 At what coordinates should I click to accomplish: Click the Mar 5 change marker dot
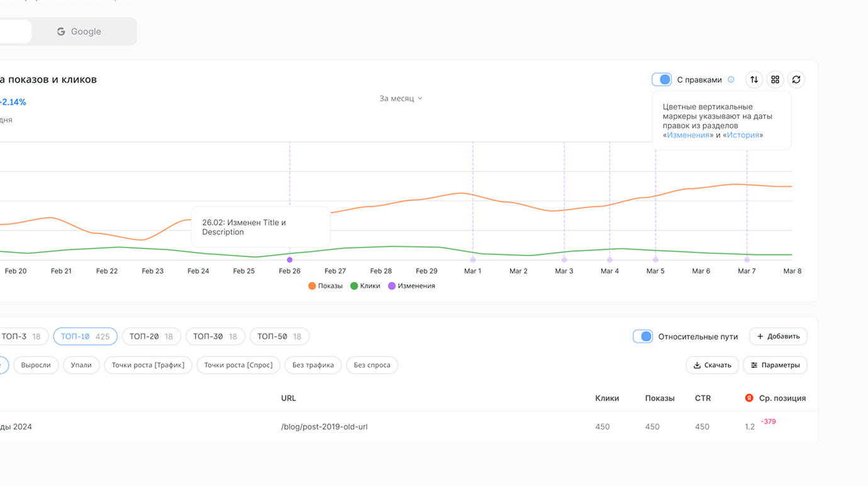655,259
